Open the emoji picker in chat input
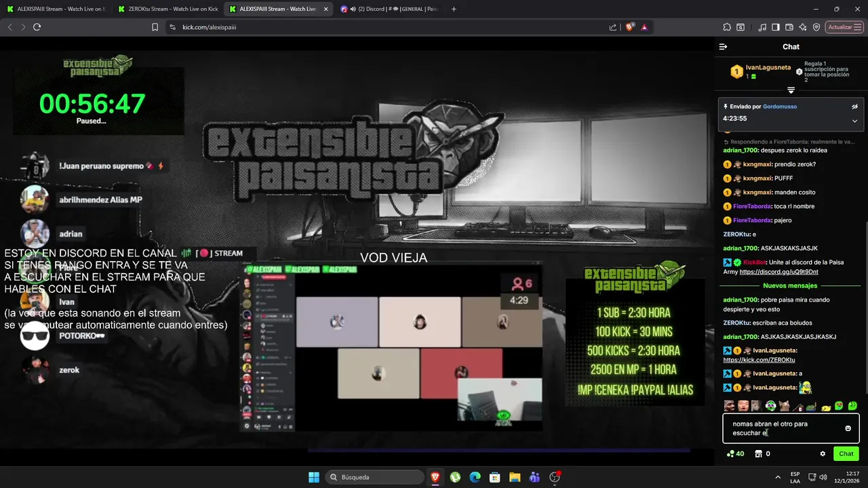This screenshot has height=488, width=868. (848, 428)
